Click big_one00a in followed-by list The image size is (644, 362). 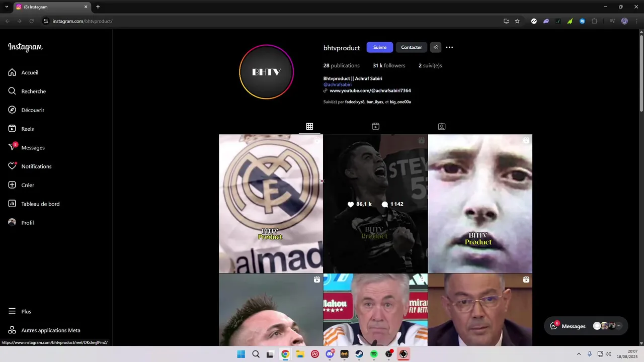click(x=400, y=102)
